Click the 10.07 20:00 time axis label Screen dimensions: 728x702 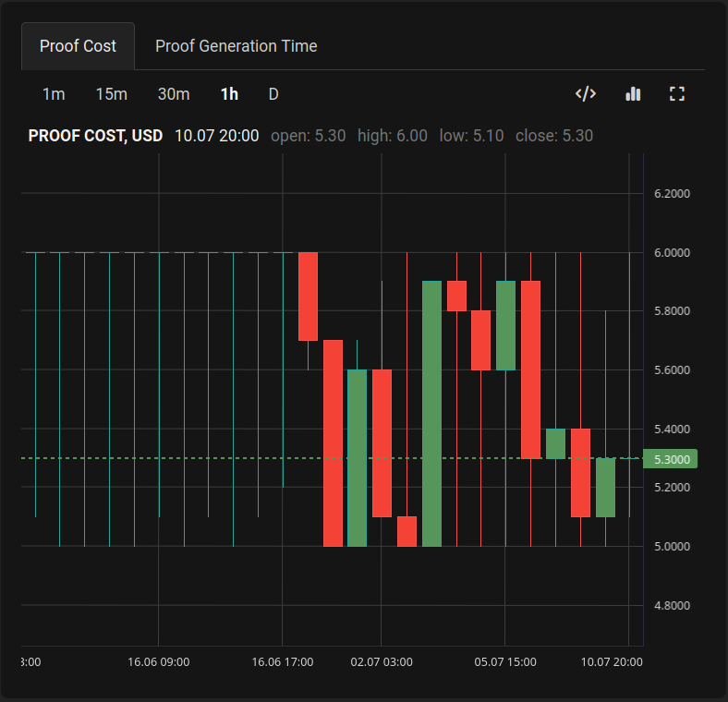tap(612, 662)
